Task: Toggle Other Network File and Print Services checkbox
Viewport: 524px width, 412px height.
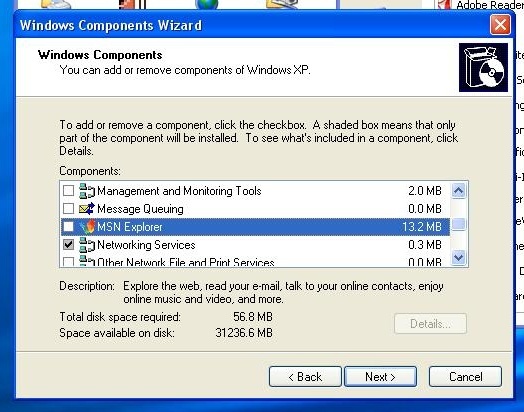Action: pos(69,262)
